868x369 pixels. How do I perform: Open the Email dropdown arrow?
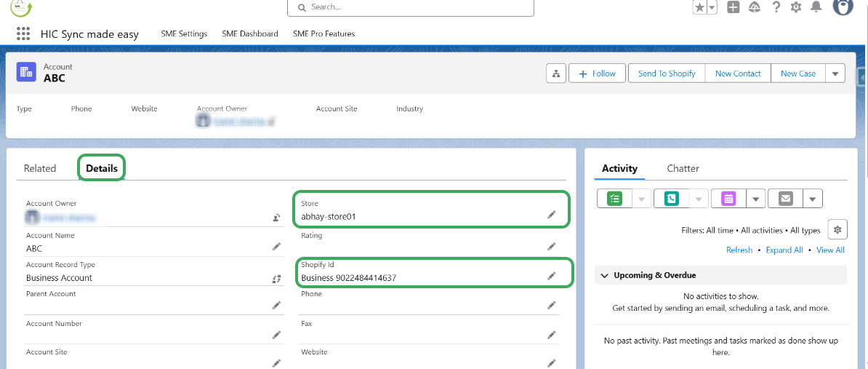pos(813,199)
